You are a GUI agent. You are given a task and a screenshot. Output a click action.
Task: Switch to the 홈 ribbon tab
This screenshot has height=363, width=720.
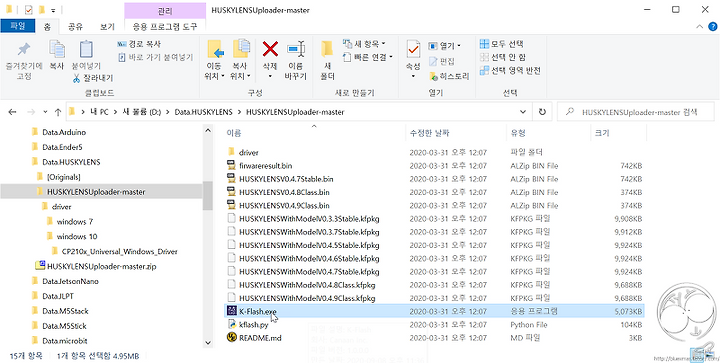point(47,27)
